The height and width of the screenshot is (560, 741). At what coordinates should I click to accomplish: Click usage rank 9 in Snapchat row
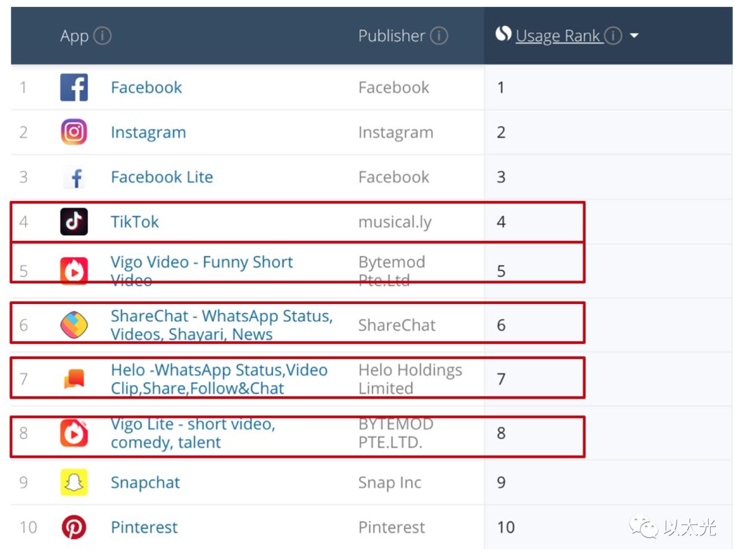pos(502,482)
